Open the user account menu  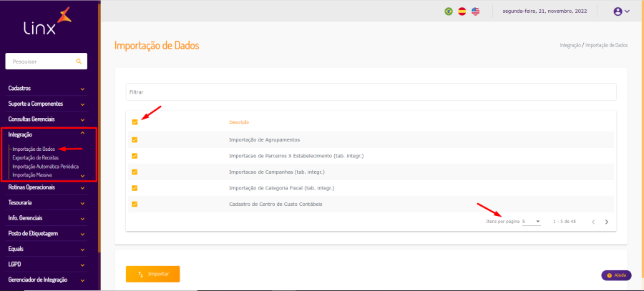click(621, 11)
